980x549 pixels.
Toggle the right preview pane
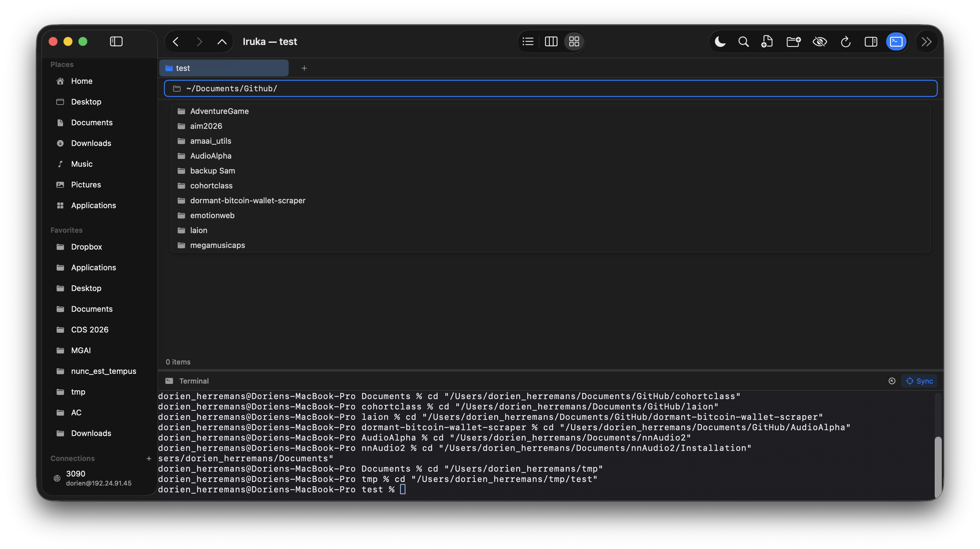pos(871,41)
